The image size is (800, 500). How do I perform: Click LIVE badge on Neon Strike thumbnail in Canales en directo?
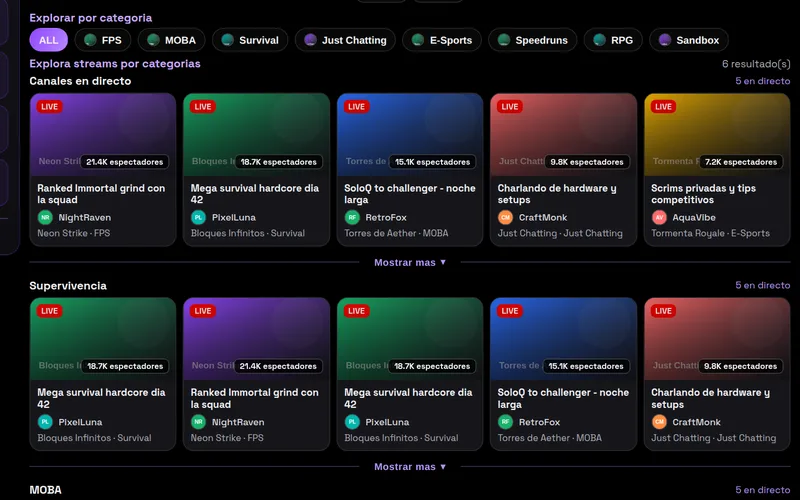49,107
